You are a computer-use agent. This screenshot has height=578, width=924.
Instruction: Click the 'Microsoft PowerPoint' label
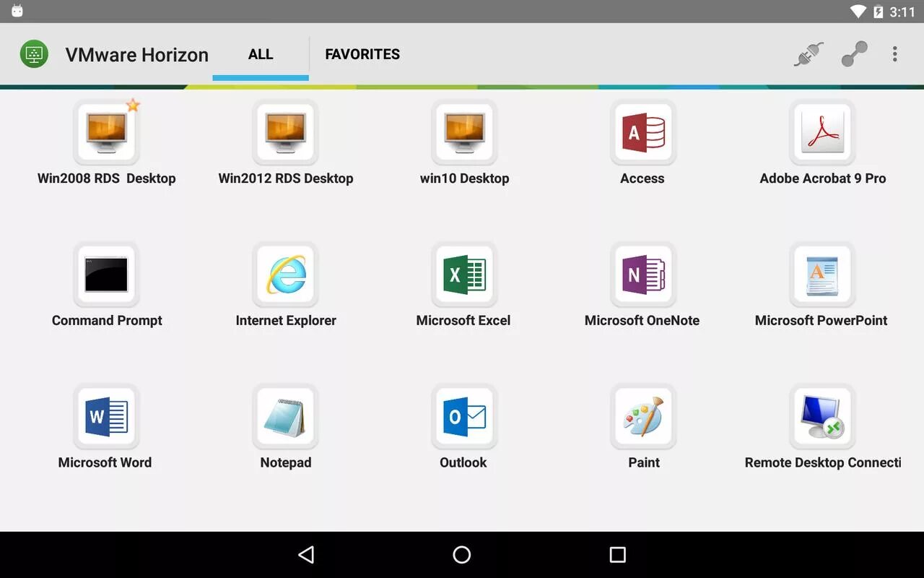(x=821, y=321)
